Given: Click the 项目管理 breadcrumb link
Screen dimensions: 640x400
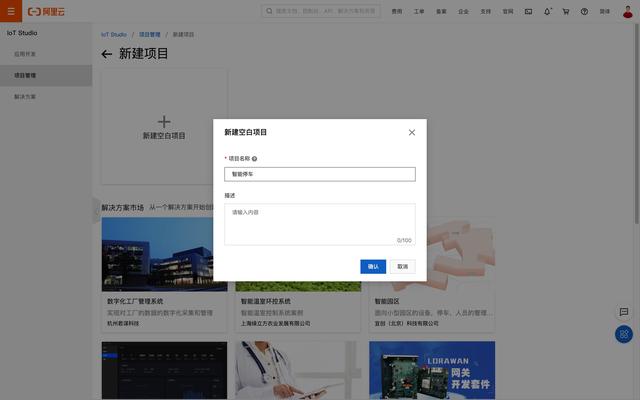Looking at the screenshot, I should [150, 35].
